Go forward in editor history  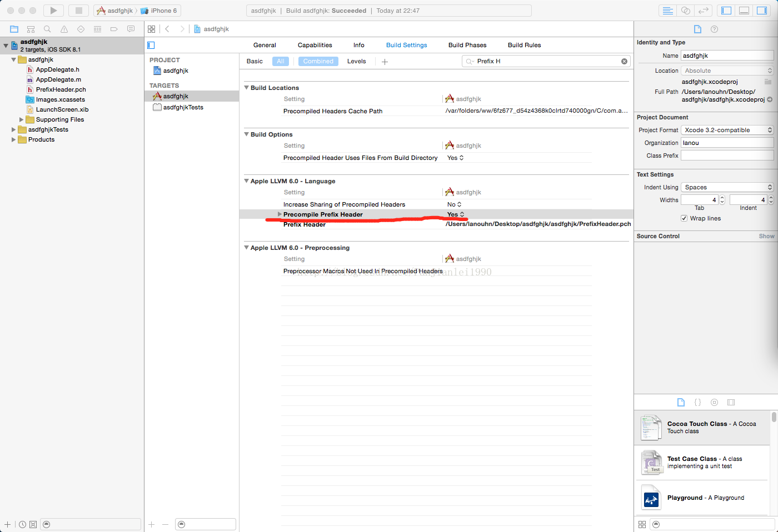click(x=182, y=29)
